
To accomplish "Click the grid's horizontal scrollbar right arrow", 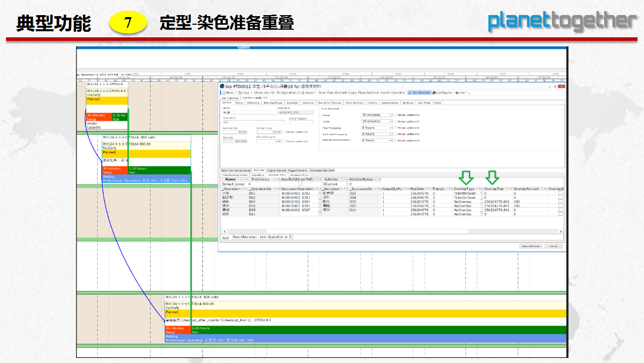I will pyautogui.click(x=561, y=231).
